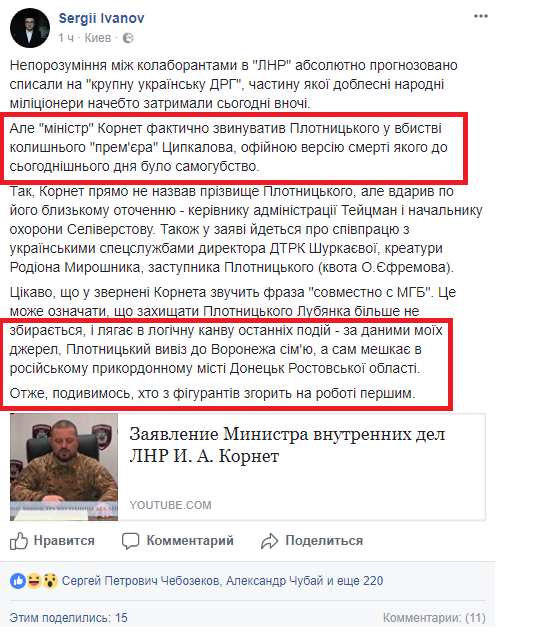Open the Этим поделились: 15 shares list
This screenshot has height=641, width=547.
pos(69,618)
